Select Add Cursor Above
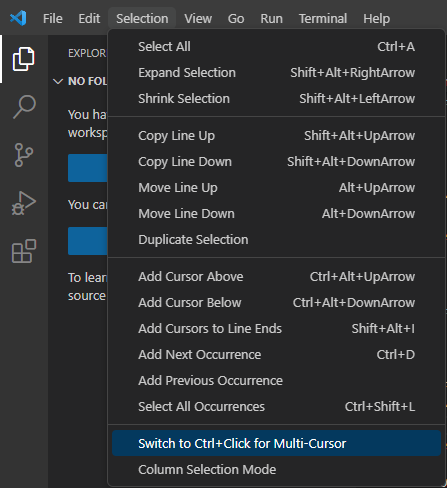447x488 pixels. 277,277
